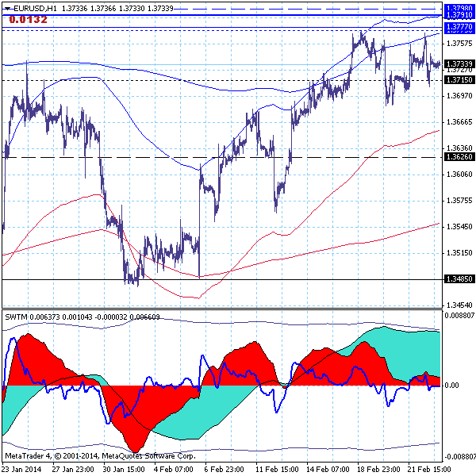Click the blue 1.37910 price tag
The width and height of the screenshot is (476, 476).
(459, 15)
